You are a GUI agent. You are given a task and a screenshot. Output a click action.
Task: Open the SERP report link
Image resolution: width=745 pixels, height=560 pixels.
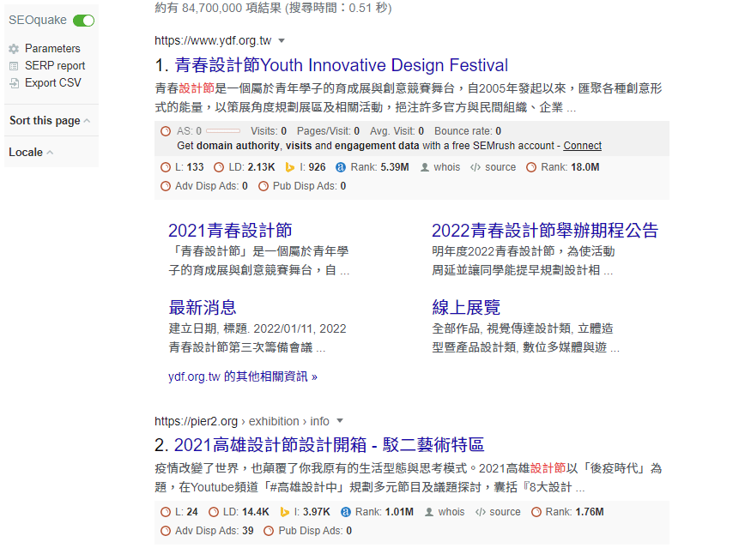point(55,65)
